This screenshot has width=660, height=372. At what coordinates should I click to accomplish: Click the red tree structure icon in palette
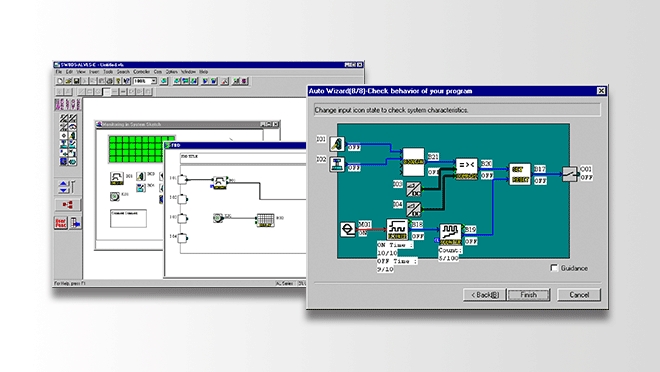point(67,205)
